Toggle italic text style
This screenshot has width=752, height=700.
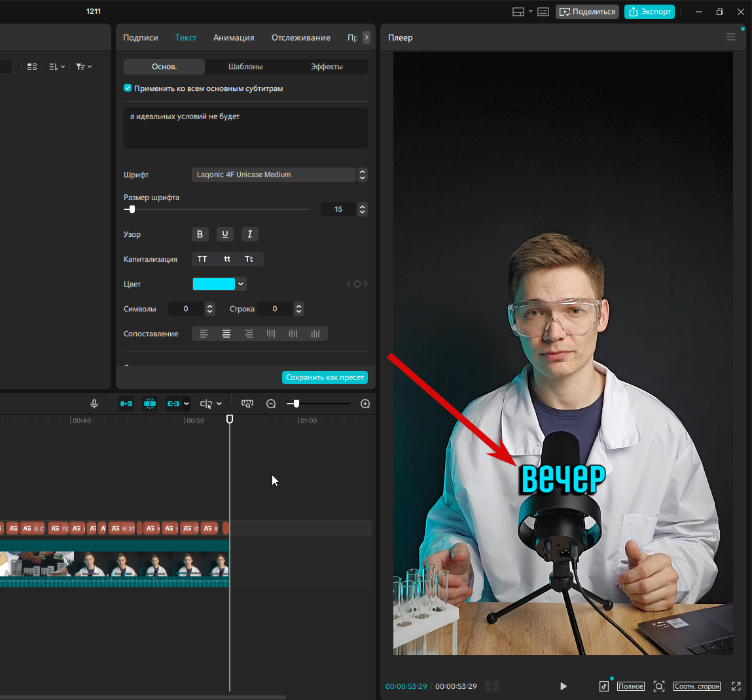pos(250,234)
